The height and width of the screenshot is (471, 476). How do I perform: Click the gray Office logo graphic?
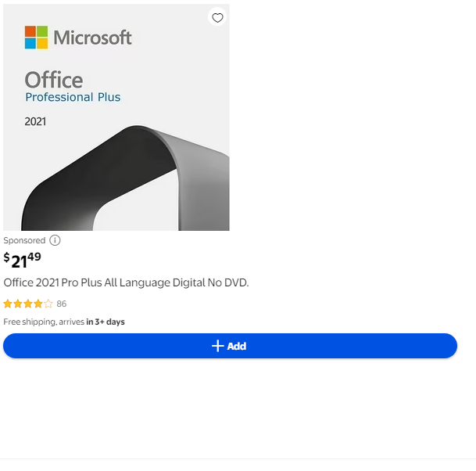point(133,182)
